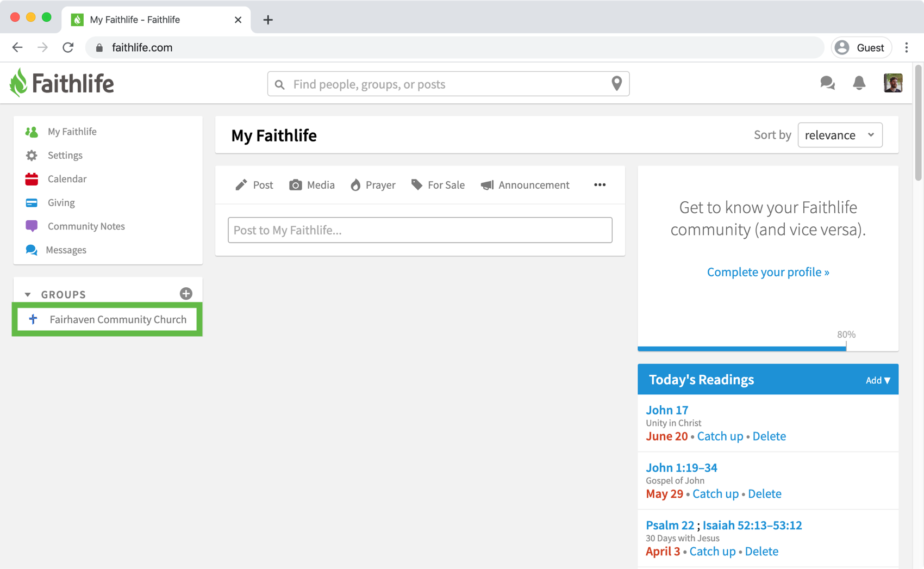Focus the Find people, groups, or posts search
The image size is (924, 569).
pos(448,84)
